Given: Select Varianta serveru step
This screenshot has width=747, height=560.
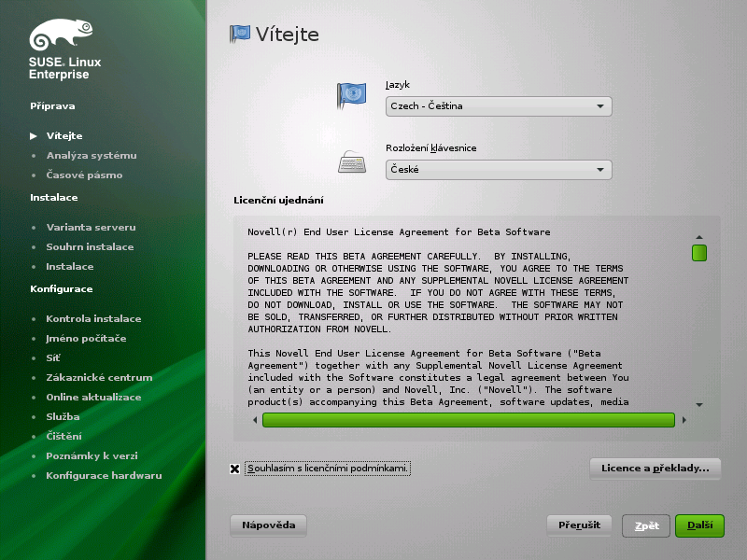Looking at the screenshot, I should pyautogui.click(x=91, y=228).
